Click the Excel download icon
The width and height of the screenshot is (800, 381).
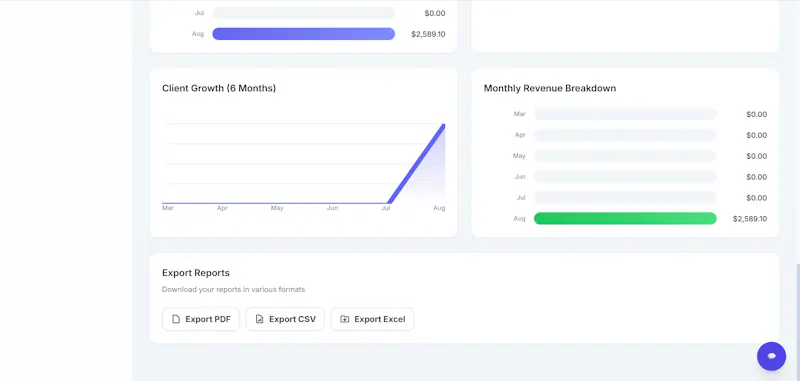tap(345, 319)
